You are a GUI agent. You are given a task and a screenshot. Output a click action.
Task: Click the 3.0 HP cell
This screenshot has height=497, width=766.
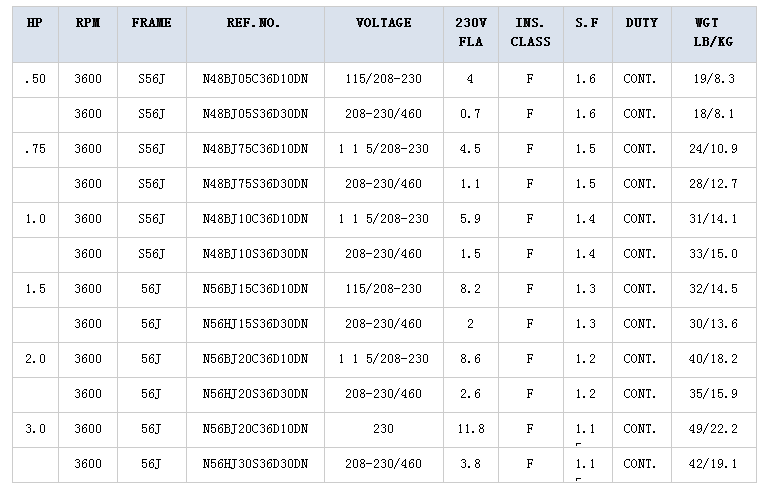coord(35,430)
